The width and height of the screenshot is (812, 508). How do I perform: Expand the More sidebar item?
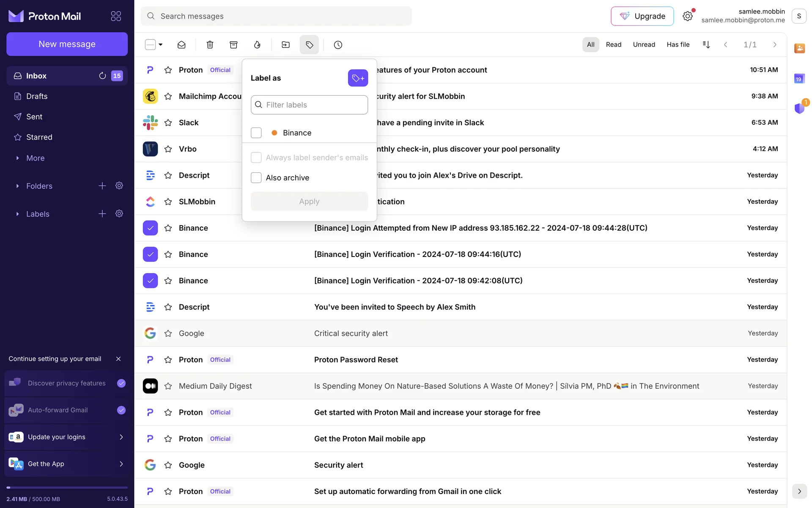[18, 158]
